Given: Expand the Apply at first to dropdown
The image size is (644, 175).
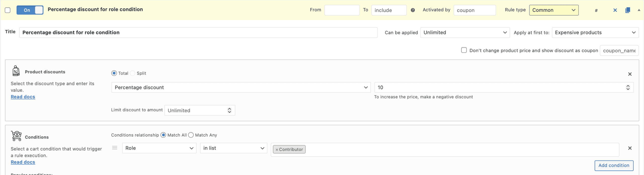Looking at the screenshot, I should [x=595, y=33].
